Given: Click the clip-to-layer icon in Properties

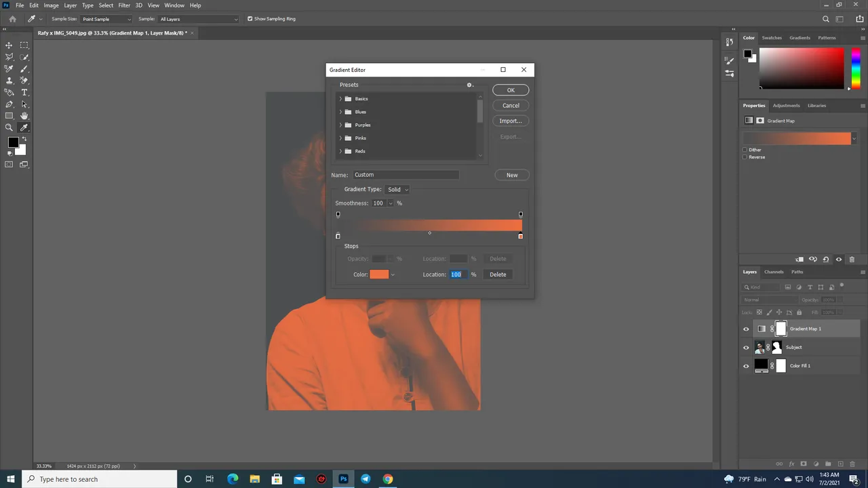Looking at the screenshot, I should pyautogui.click(x=800, y=259).
